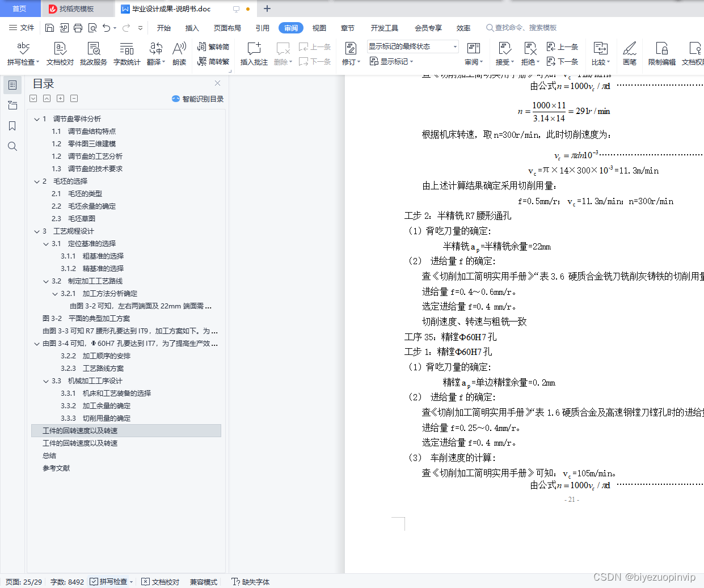Image resolution: width=704 pixels, height=588 pixels.
Task: Click the undo arrow icon
Action: pyautogui.click(x=106, y=28)
